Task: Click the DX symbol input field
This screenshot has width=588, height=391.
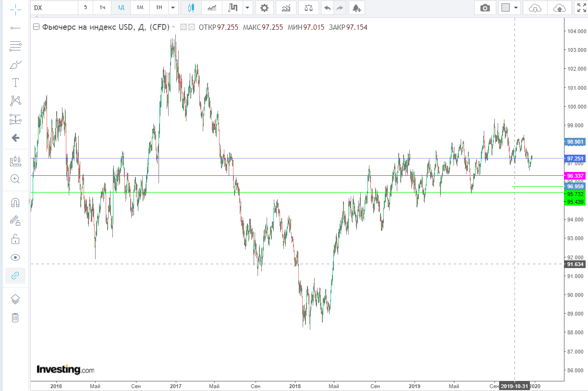Action: 54,8
